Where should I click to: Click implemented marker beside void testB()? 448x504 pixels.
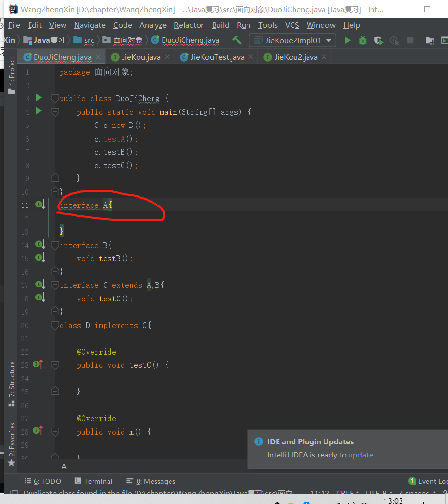[x=40, y=258]
